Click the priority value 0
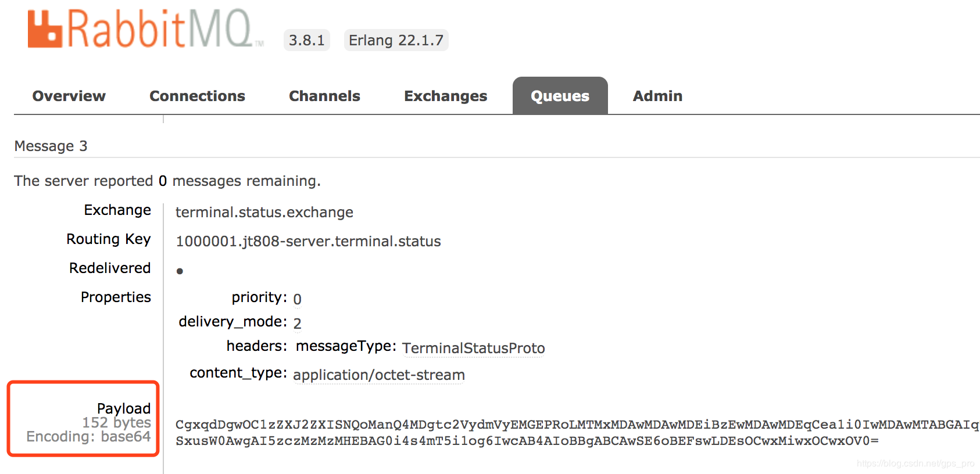Viewport: 980px width, 474px height. 297,299
